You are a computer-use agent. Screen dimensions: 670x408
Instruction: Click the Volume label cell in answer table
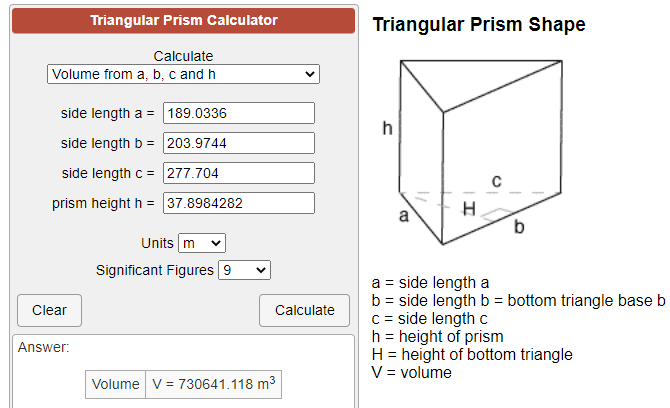coord(115,384)
